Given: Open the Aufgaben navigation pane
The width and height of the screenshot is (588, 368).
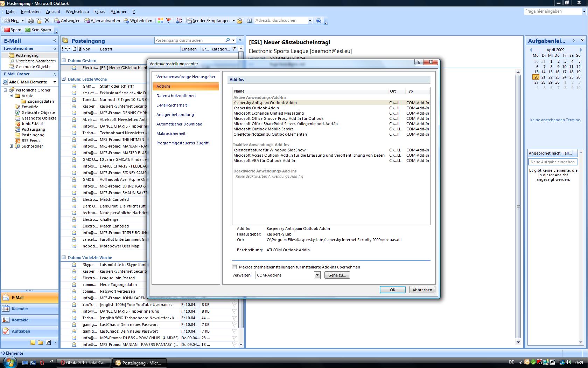Looking at the screenshot, I should point(30,331).
